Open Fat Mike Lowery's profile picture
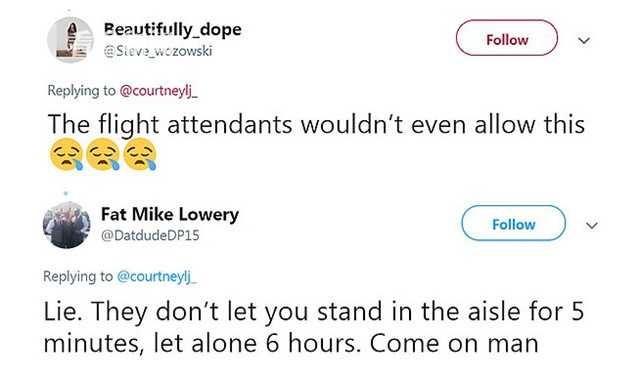 [x=67, y=224]
